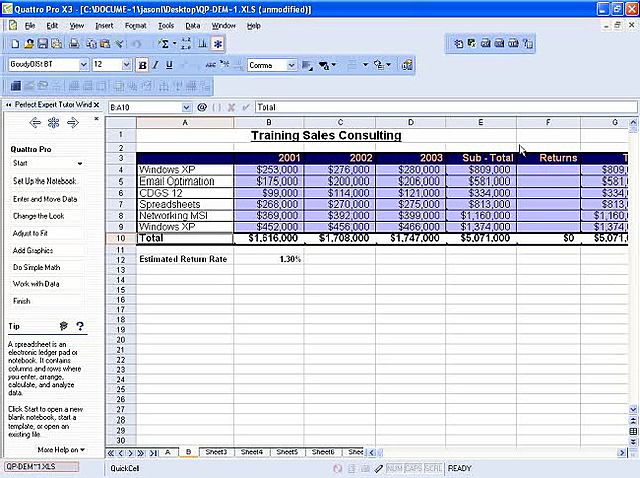Open the Edit menu
The image size is (640, 478).
point(52,26)
